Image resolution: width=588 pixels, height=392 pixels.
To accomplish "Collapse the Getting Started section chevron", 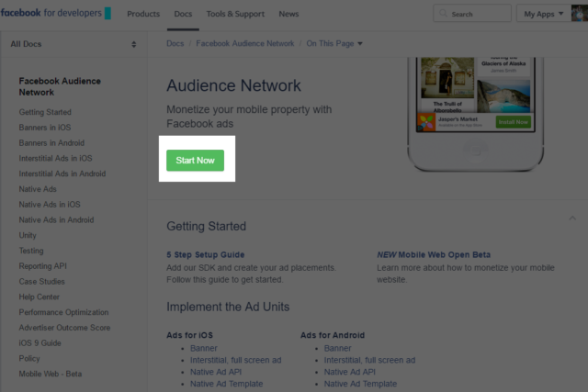I will pyautogui.click(x=572, y=218).
